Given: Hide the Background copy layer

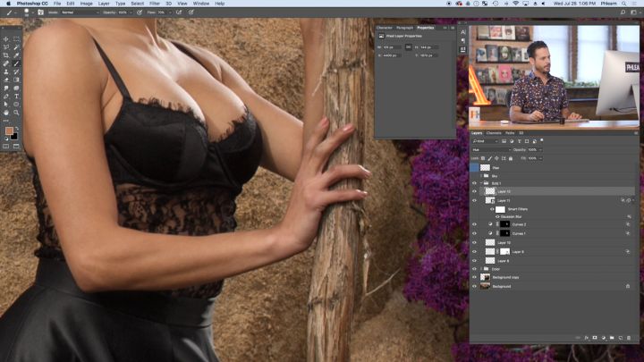Looking at the screenshot, I should 474,277.
